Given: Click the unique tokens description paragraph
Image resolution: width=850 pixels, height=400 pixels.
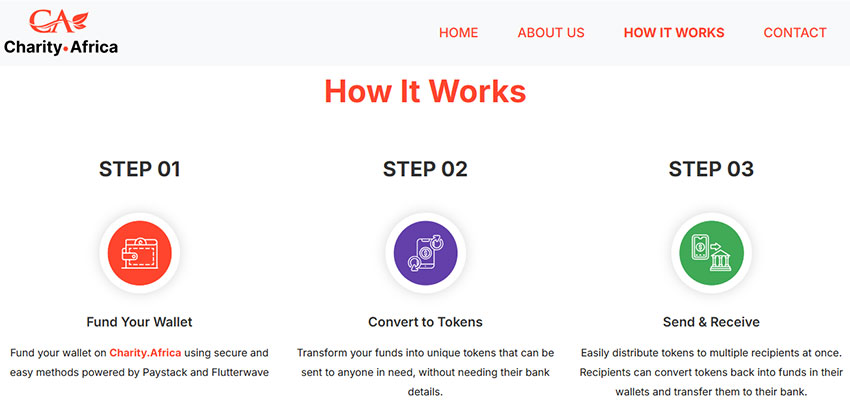Looking at the screenshot, I should [425, 372].
